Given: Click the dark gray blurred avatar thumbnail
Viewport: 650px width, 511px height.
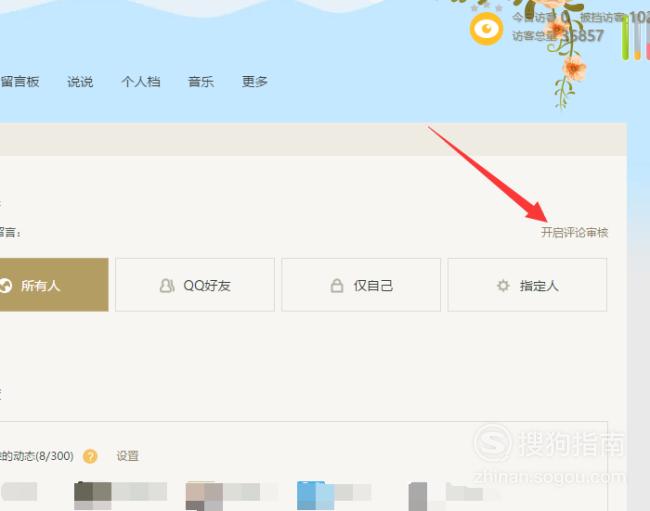Looking at the screenshot, I should pyautogui.click(x=92, y=495).
